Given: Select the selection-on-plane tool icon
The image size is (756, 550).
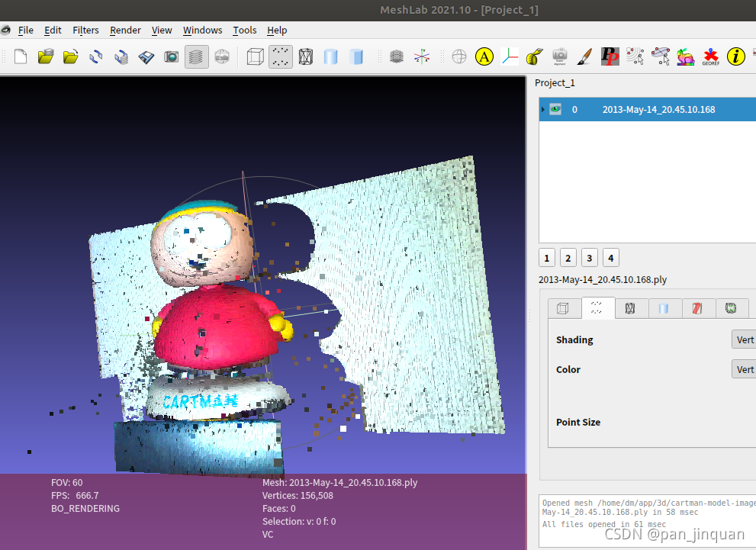Looking at the screenshot, I should (x=660, y=57).
